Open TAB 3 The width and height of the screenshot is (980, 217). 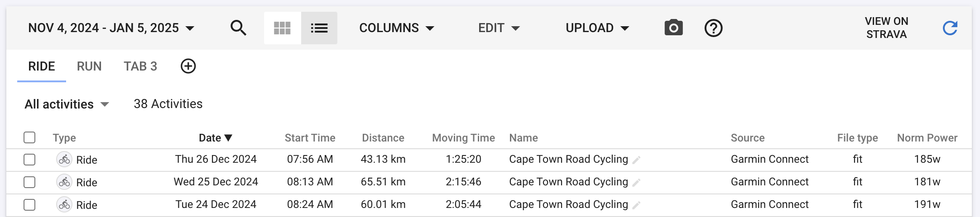coord(140,66)
